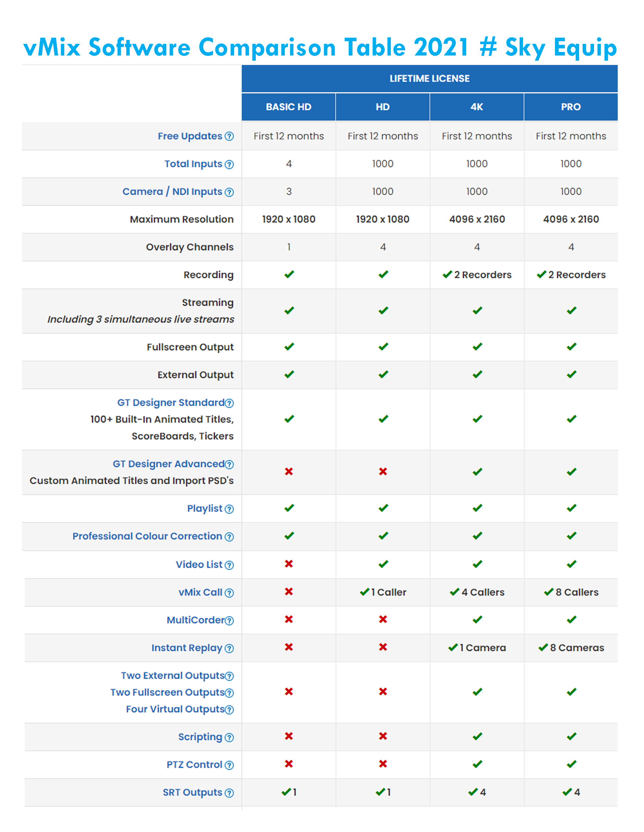644x832 pixels.
Task: Click the red cross for vMix Call Basic HD
Action: point(289,592)
